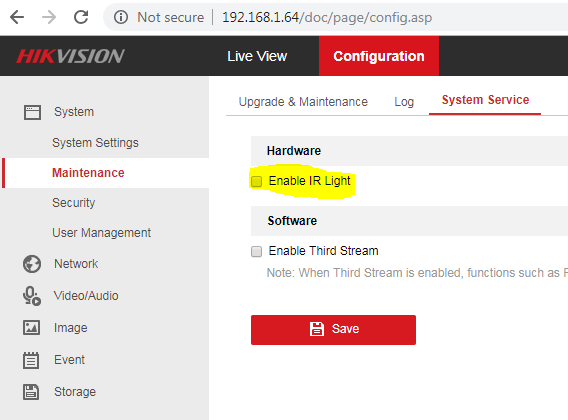568x420 pixels.
Task: Click the Video/Audio microphone icon
Action: click(32, 296)
